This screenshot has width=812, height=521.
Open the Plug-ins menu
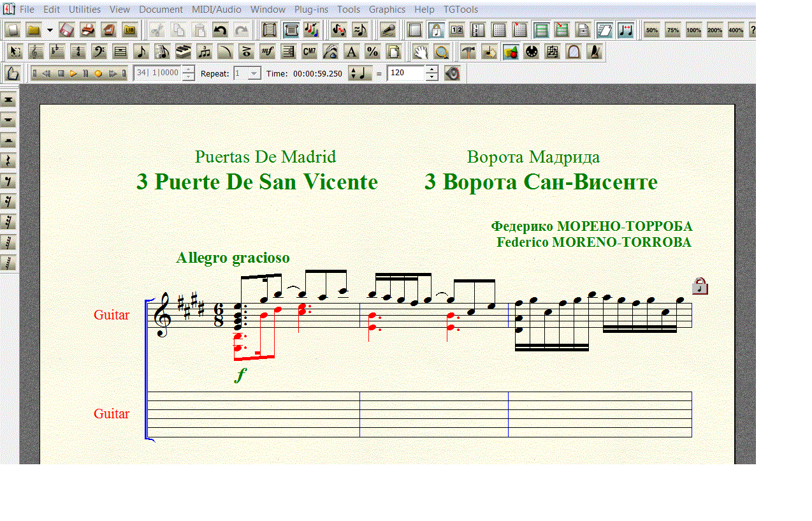[x=311, y=10]
